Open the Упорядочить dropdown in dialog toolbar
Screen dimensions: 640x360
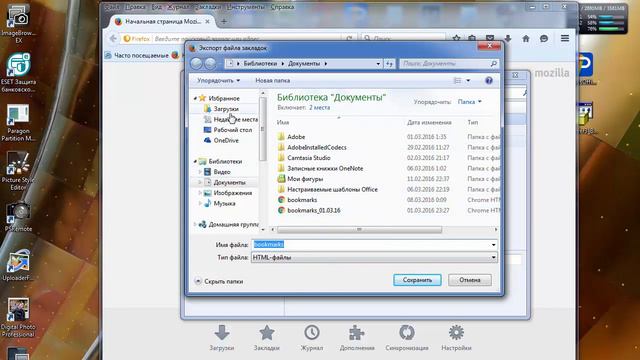(x=218, y=80)
